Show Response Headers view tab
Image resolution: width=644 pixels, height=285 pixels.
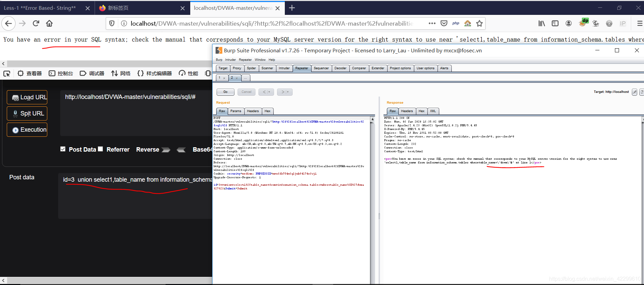pyautogui.click(x=407, y=111)
